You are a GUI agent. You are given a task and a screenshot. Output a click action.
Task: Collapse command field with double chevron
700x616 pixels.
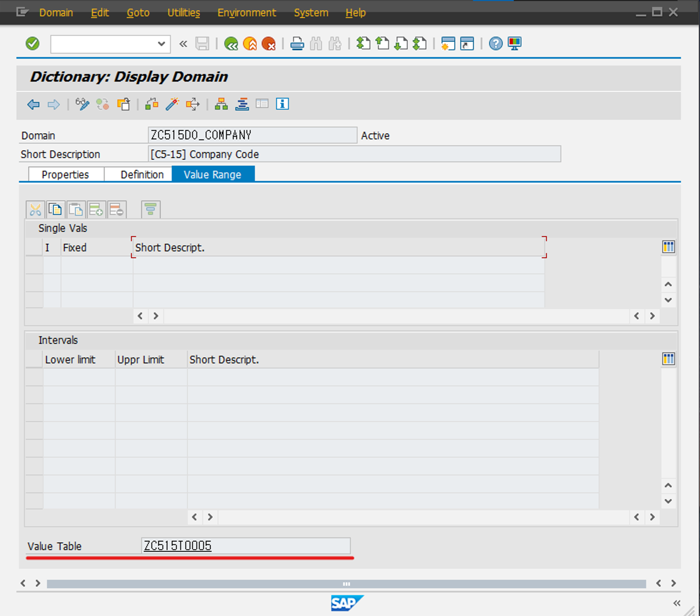click(183, 44)
